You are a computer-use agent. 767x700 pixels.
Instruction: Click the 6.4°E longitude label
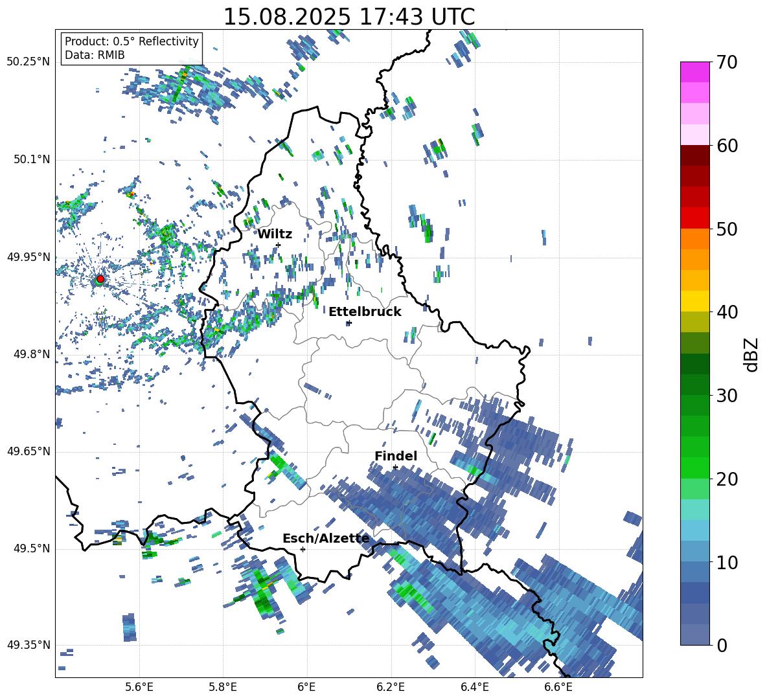[474, 688]
